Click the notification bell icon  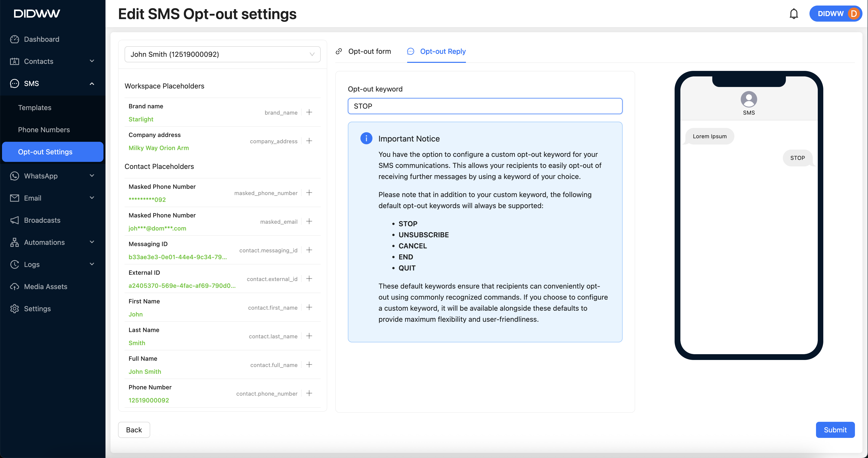coord(794,14)
